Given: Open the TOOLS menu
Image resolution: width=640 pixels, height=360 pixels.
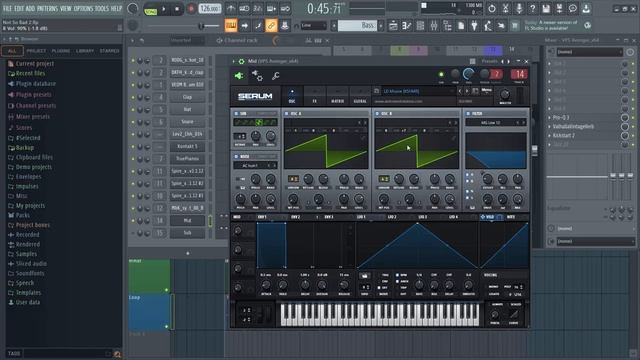Looking at the screenshot, I should point(102,9).
